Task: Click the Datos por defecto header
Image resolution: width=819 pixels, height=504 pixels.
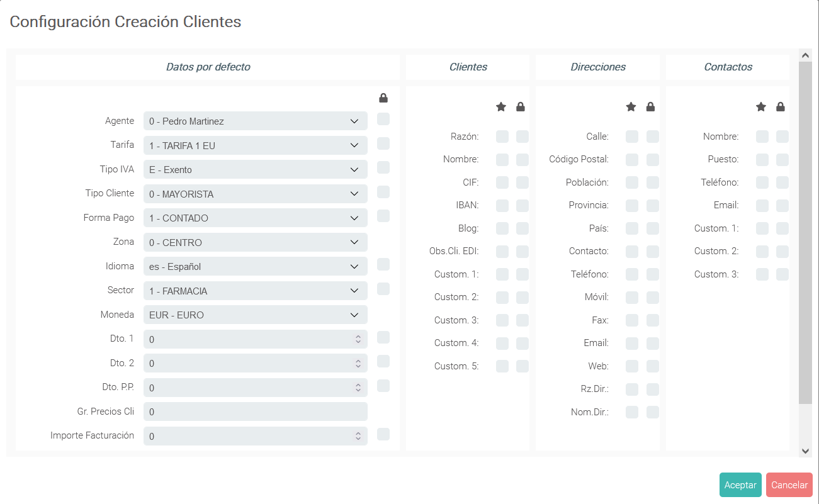Action: click(208, 67)
